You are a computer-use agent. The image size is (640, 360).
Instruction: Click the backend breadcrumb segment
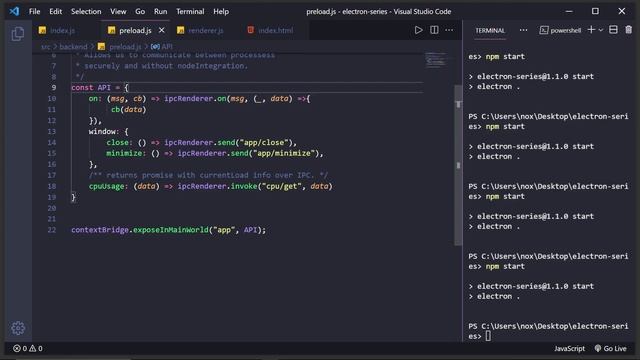point(73,47)
